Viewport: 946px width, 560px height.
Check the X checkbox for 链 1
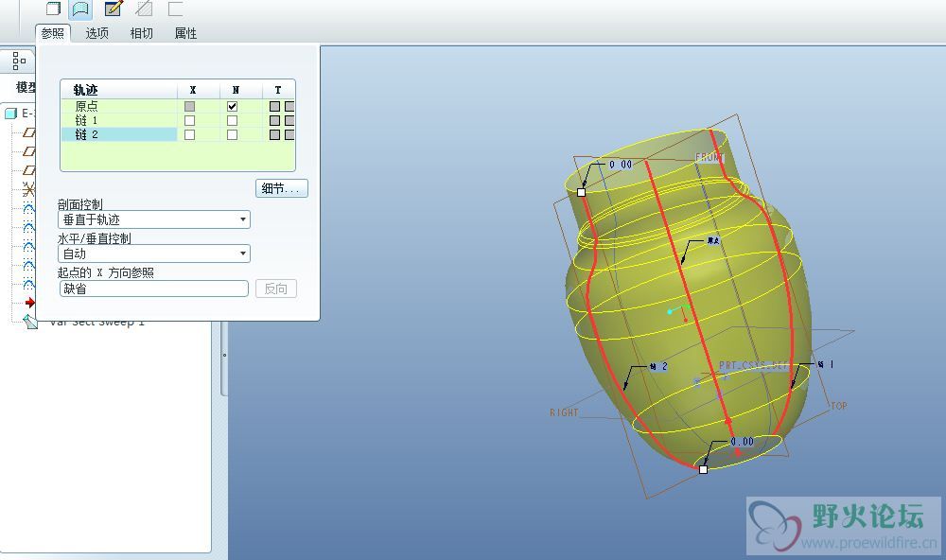point(189,121)
